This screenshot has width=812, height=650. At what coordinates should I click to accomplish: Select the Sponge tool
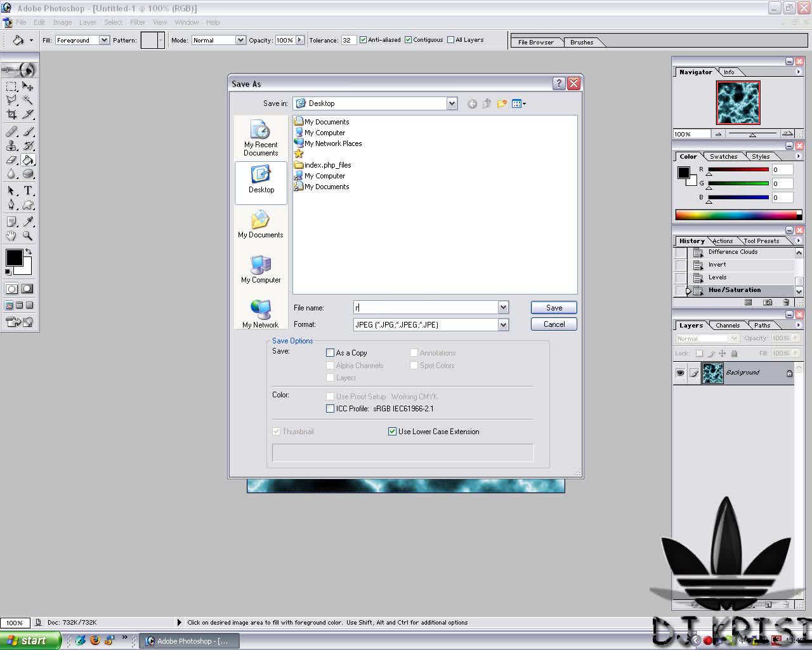(28, 174)
